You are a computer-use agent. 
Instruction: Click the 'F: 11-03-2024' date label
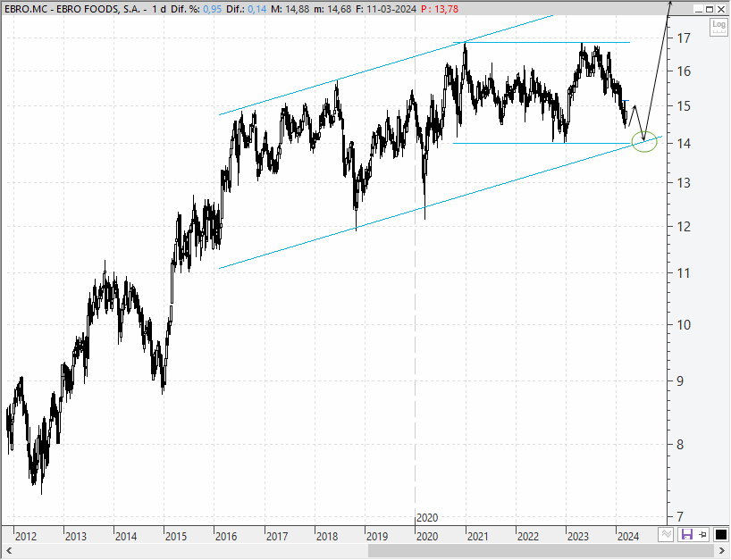(385, 9)
